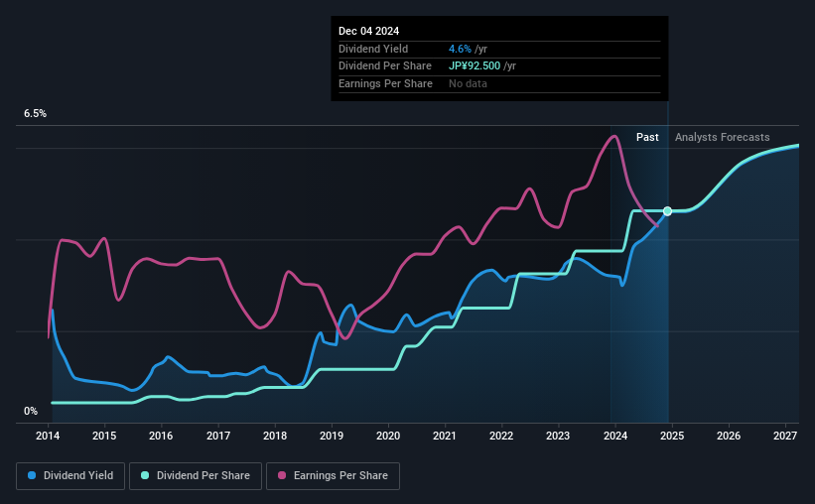Toggle the Dividend Per Share legend button
The image size is (815, 504).
196,476
